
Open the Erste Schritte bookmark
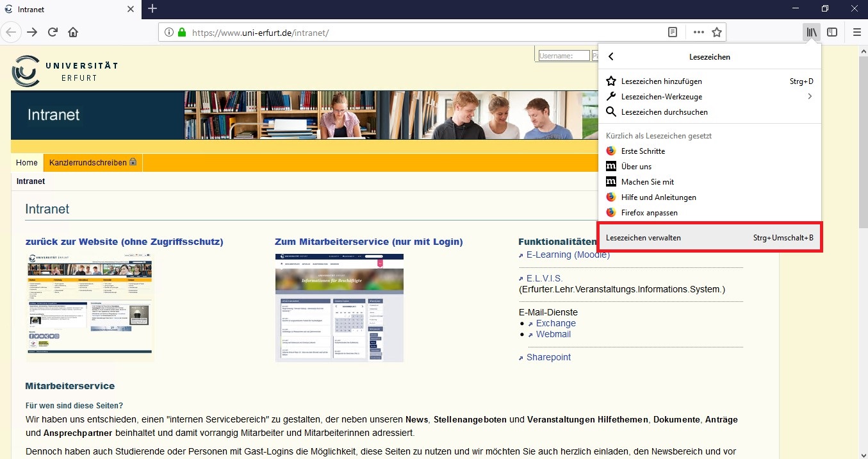643,151
